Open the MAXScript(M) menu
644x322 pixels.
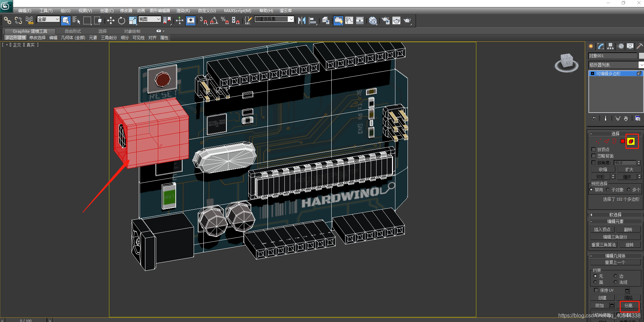tap(237, 11)
